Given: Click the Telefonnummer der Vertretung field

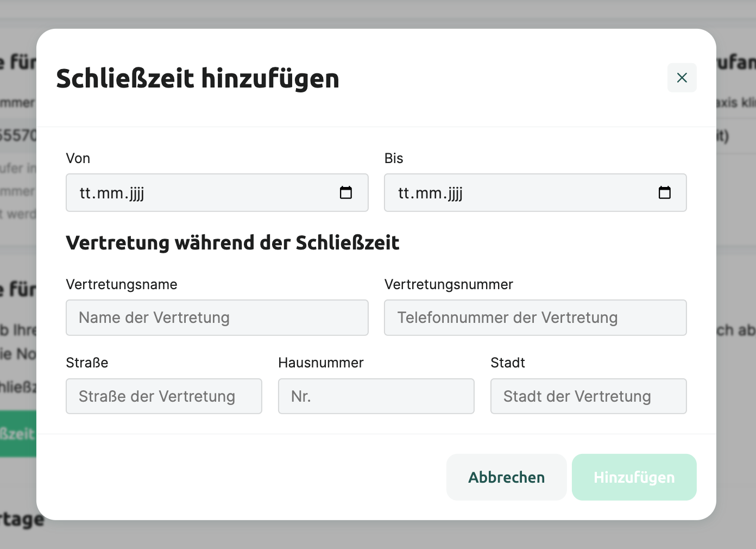Looking at the screenshot, I should tap(535, 317).
